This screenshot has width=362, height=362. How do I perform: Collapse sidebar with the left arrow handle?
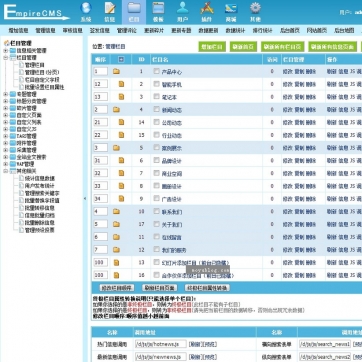click(85, 198)
